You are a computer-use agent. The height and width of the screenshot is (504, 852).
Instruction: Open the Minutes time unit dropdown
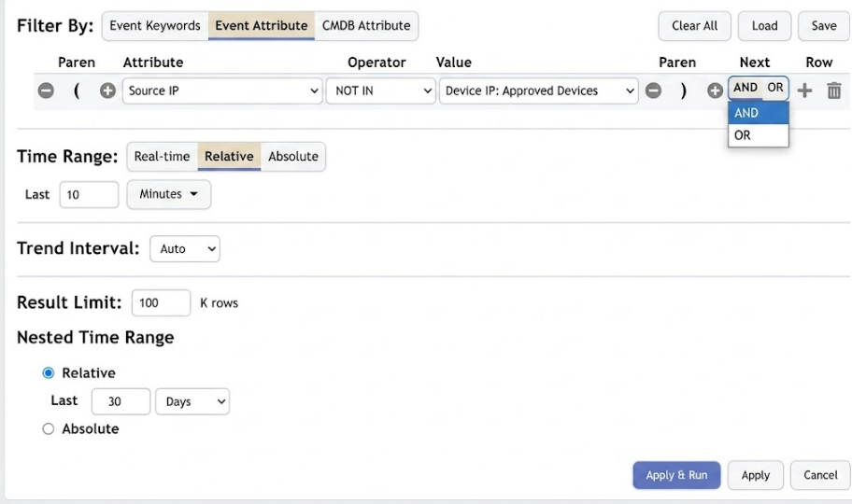168,194
